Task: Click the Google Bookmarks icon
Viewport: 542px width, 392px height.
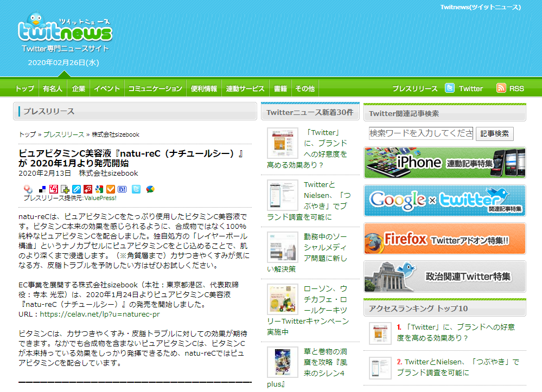Action: (99, 189)
